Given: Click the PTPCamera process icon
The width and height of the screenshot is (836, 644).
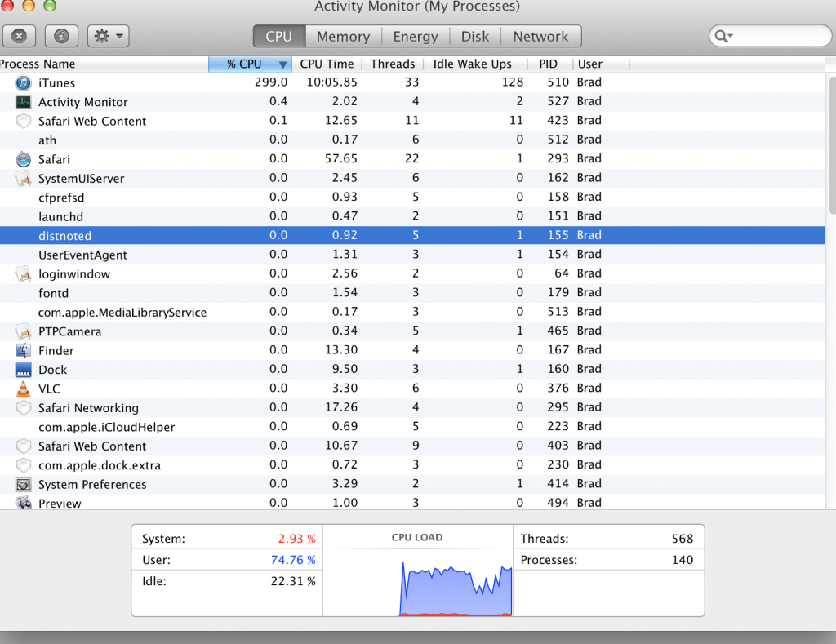Looking at the screenshot, I should [24, 331].
